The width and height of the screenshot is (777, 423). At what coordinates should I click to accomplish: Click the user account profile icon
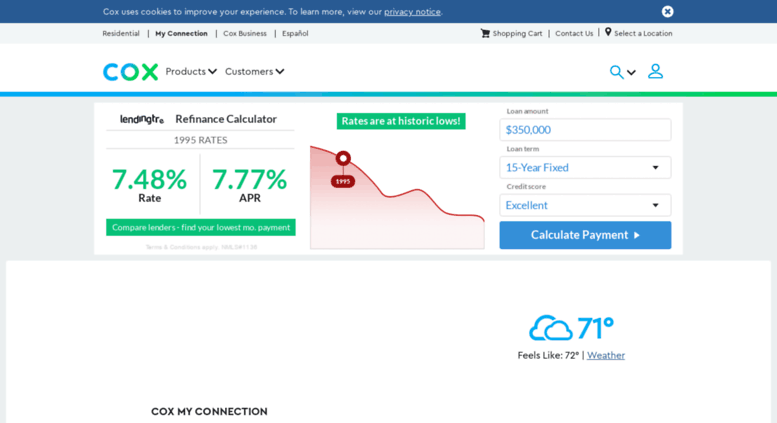pos(655,71)
